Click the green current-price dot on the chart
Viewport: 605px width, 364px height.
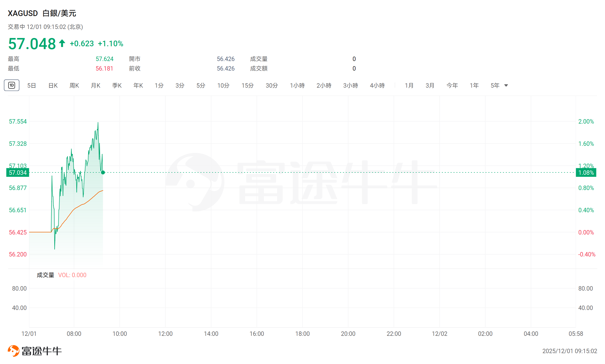pos(103,172)
